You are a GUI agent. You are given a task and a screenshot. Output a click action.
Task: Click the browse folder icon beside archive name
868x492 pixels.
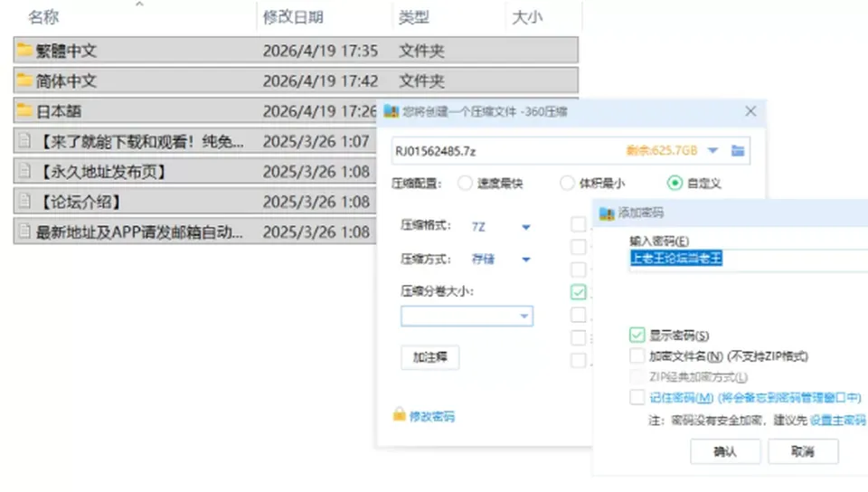tap(738, 150)
